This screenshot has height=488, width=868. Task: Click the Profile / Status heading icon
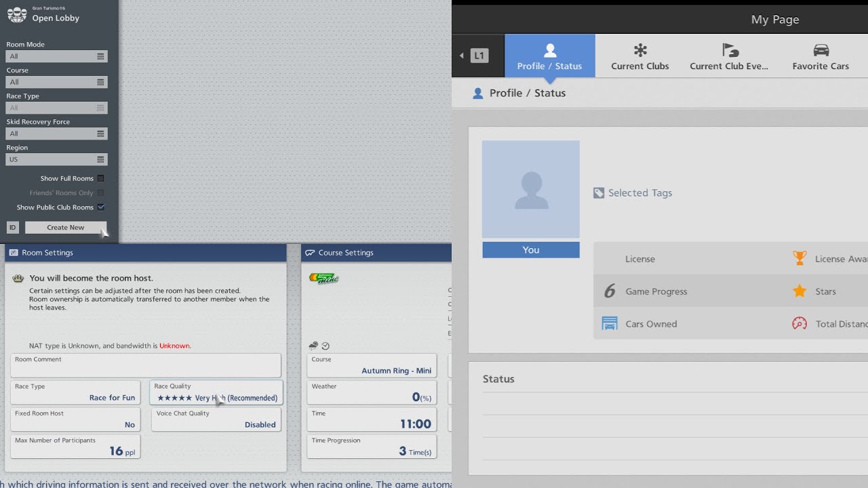pyautogui.click(x=478, y=94)
